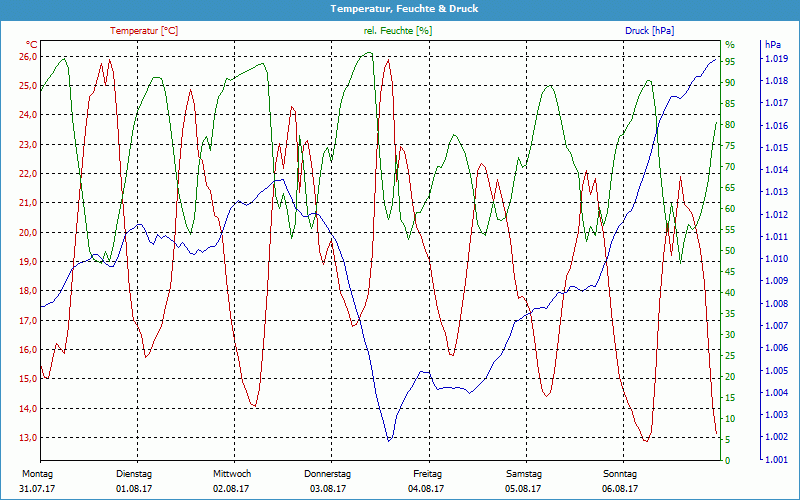Click the '22,0' temperature axis value
Image resolution: width=800 pixels, height=500 pixels.
point(28,173)
